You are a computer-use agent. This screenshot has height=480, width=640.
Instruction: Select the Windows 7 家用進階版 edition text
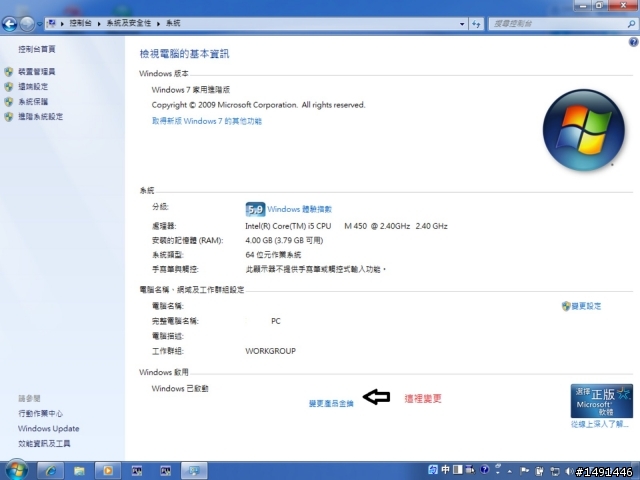pos(191,90)
